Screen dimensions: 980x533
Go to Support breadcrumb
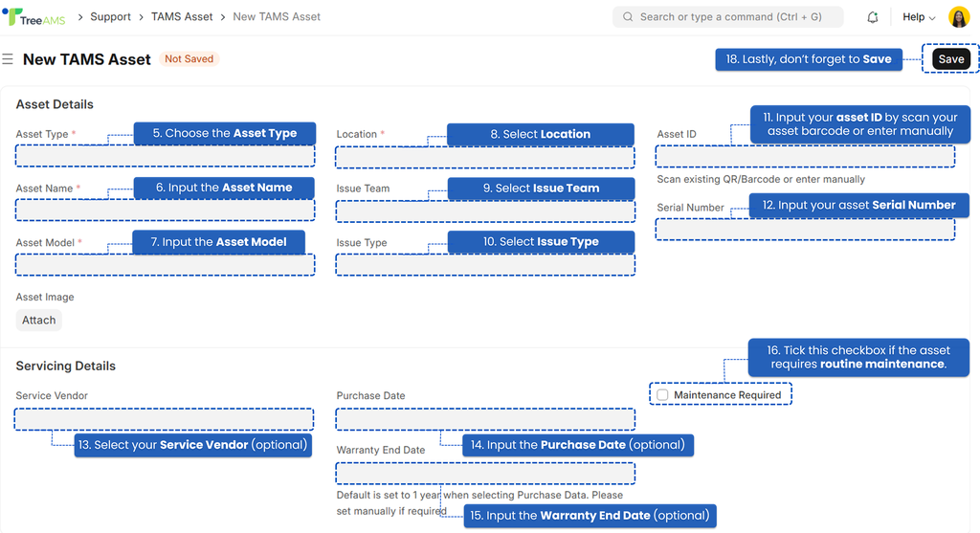[x=111, y=17]
